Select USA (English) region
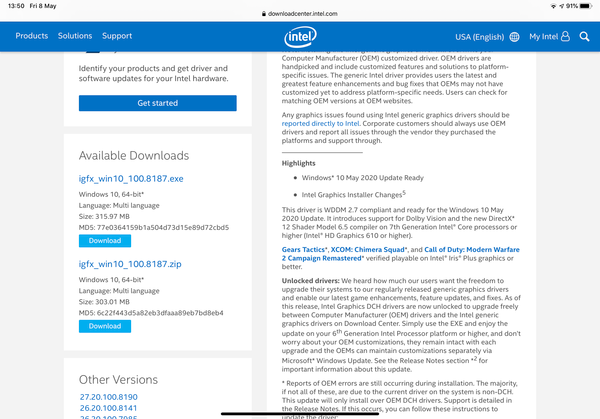Screen dimensions: 600x419 (x=479, y=37)
